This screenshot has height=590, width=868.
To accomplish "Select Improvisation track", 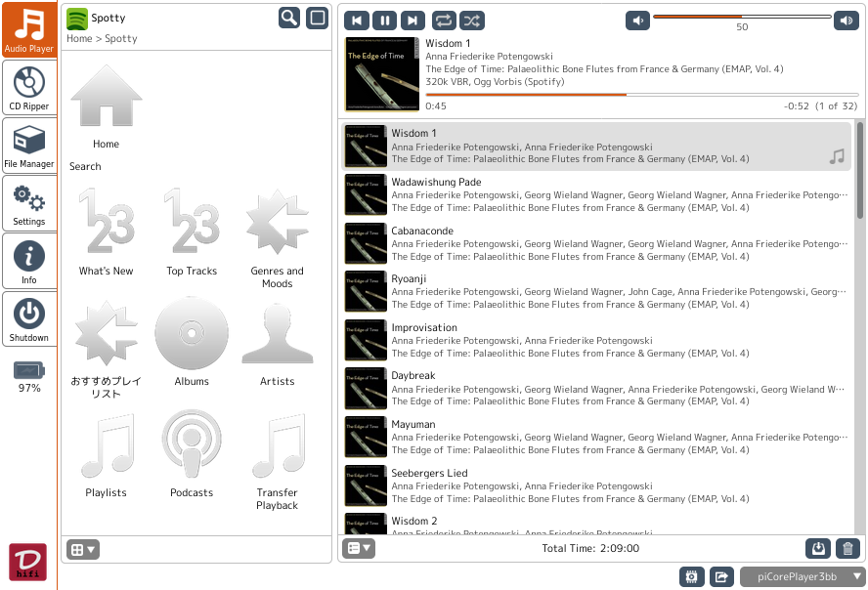I will click(596, 340).
